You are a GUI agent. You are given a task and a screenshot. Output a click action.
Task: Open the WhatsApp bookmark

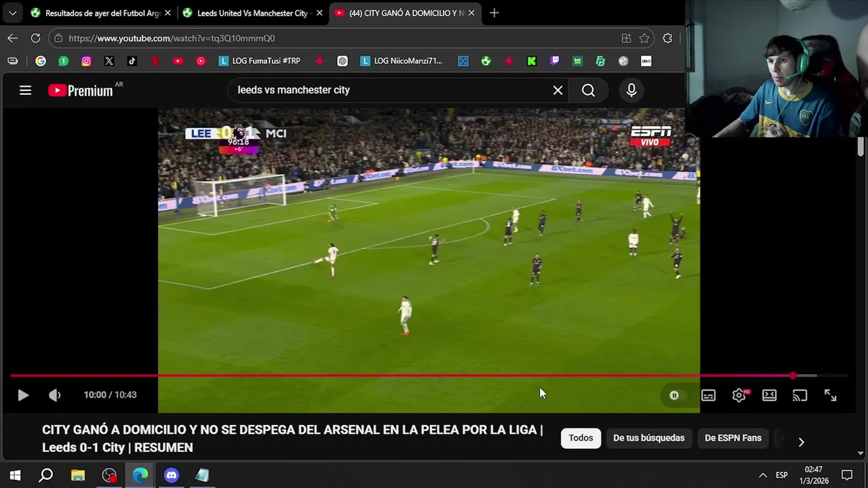coord(63,61)
